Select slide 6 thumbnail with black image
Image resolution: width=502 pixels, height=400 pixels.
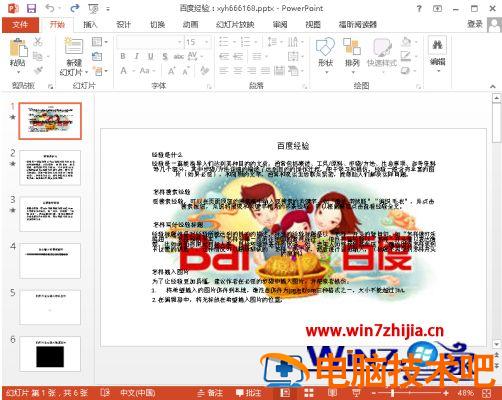50,354
